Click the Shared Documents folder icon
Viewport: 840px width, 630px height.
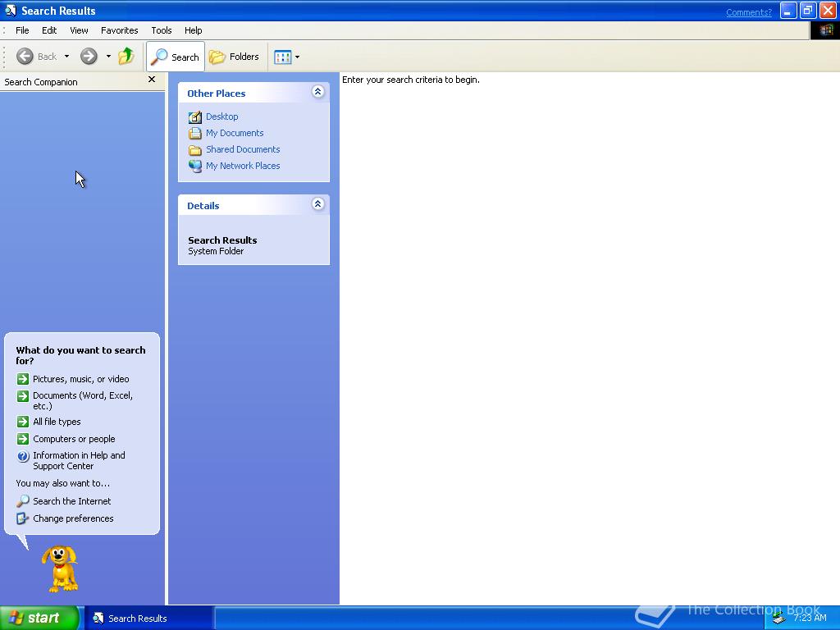click(x=195, y=149)
